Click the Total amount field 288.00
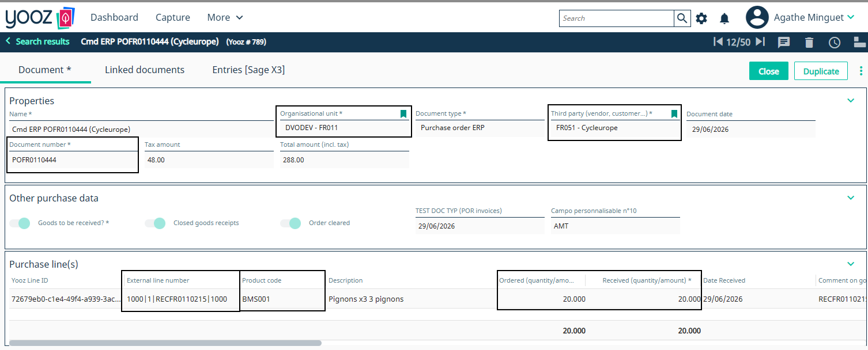The height and width of the screenshot is (350, 868). click(344, 160)
